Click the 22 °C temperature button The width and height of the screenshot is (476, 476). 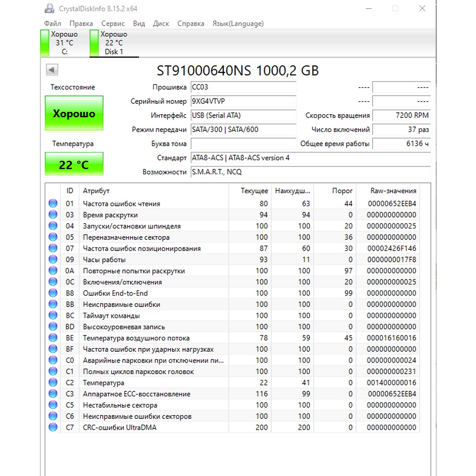(74, 165)
